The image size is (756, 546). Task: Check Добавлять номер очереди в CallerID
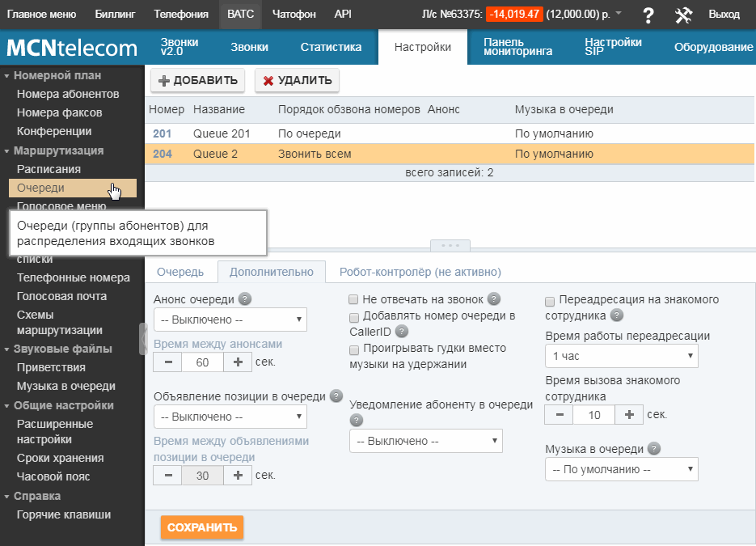coord(354,317)
